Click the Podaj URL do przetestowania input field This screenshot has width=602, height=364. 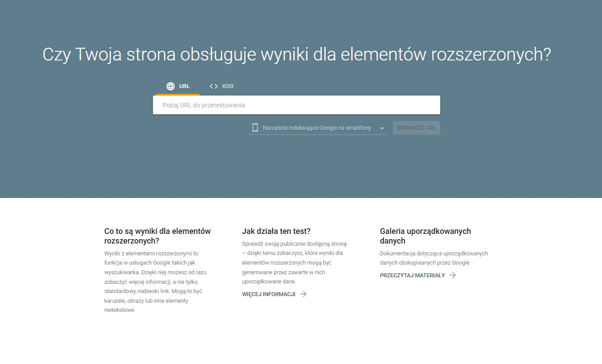click(296, 105)
